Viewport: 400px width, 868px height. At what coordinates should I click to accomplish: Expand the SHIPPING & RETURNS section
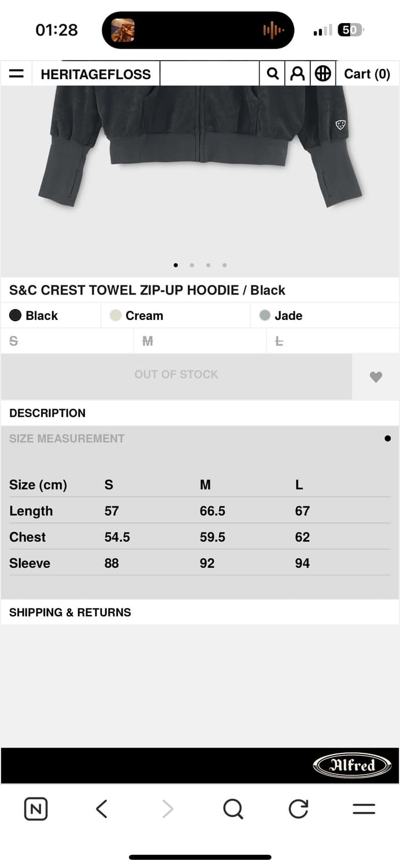(x=70, y=612)
